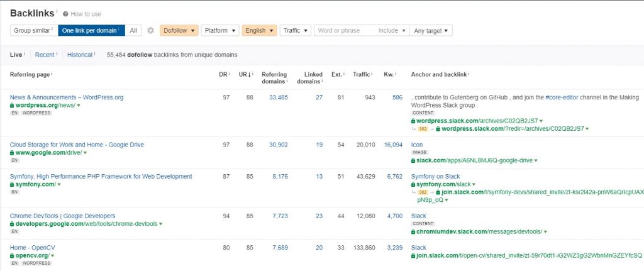Open Cloud Storage for Work and Home link
Viewport: 644px width, 271px height.
[x=77, y=145]
